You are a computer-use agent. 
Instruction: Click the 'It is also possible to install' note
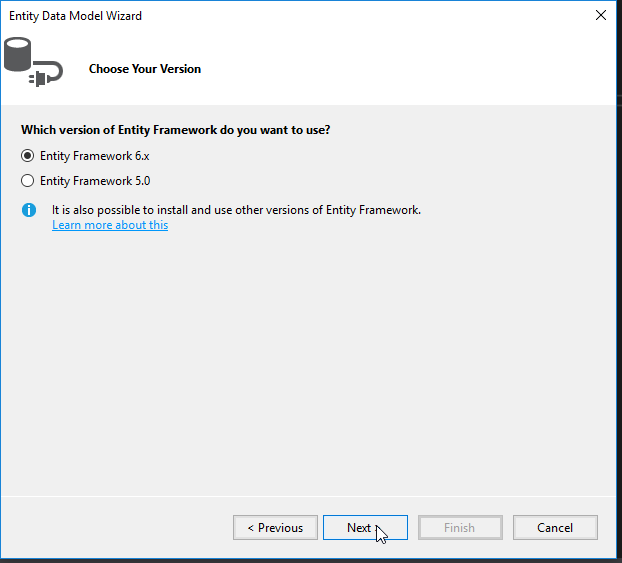tap(236, 210)
